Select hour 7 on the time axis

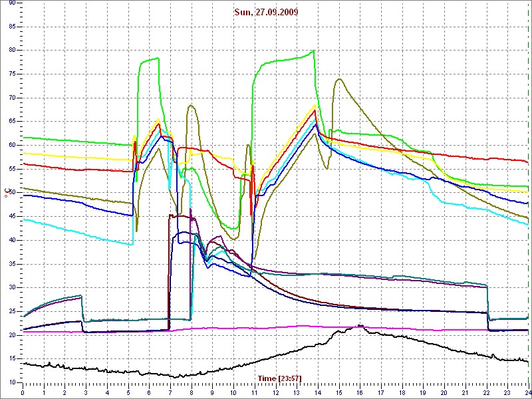point(170,392)
